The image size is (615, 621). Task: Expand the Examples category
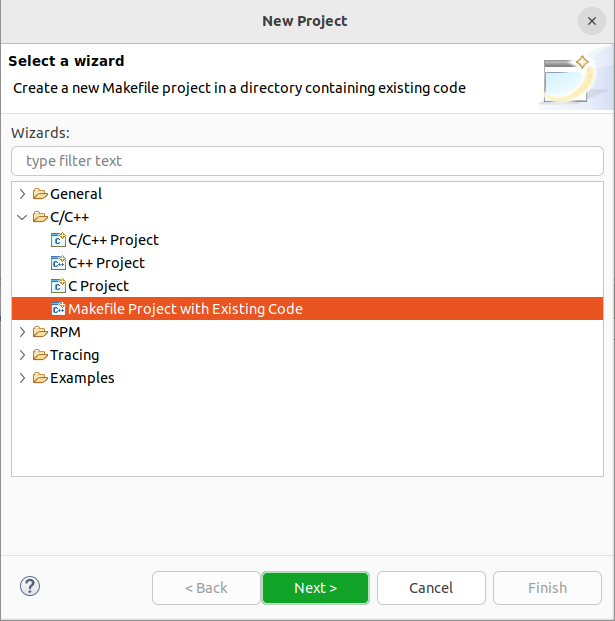tap(22, 378)
